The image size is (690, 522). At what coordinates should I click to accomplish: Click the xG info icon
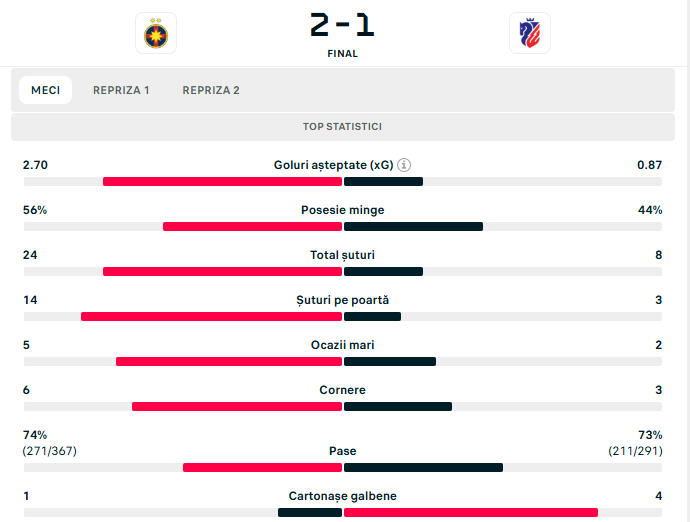(404, 165)
